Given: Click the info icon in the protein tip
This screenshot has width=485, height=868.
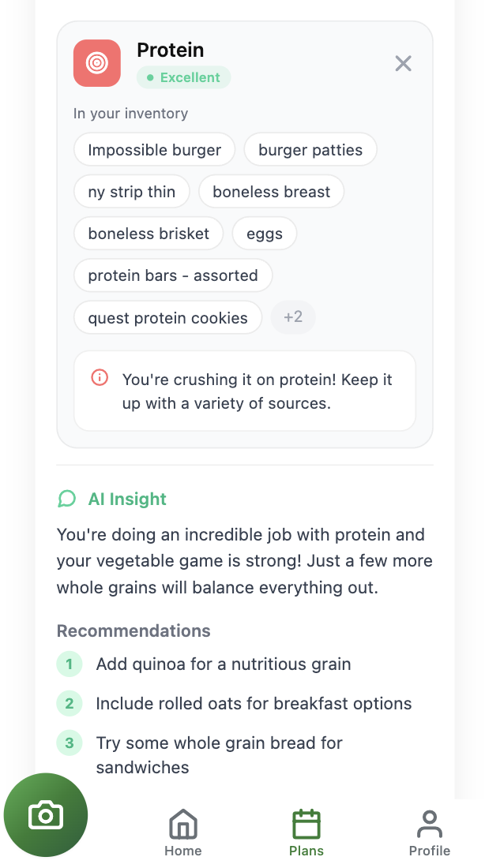Looking at the screenshot, I should tap(99, 378).
